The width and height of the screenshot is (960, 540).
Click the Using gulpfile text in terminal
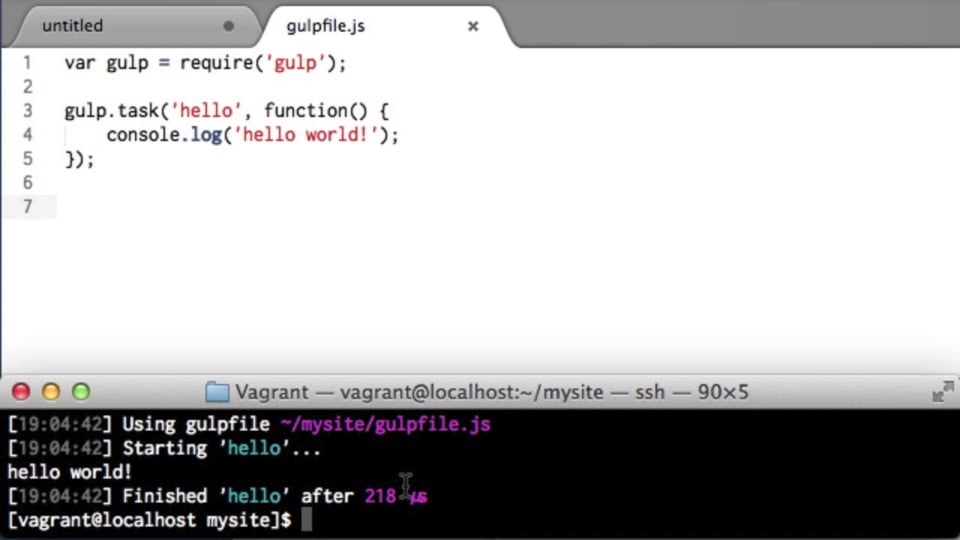pyautogui.click(x=196, y=424)
